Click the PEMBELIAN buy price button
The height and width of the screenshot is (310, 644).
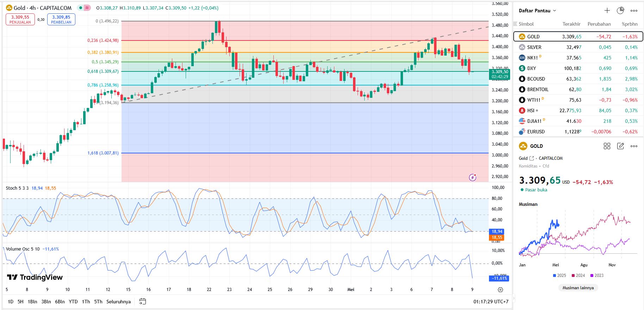(x=61, y=19)
